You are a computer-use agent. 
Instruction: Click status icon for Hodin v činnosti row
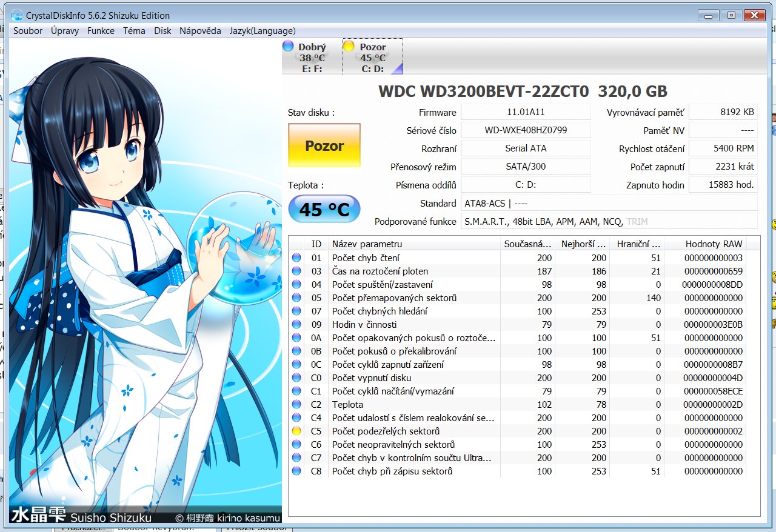pos(296,325)
